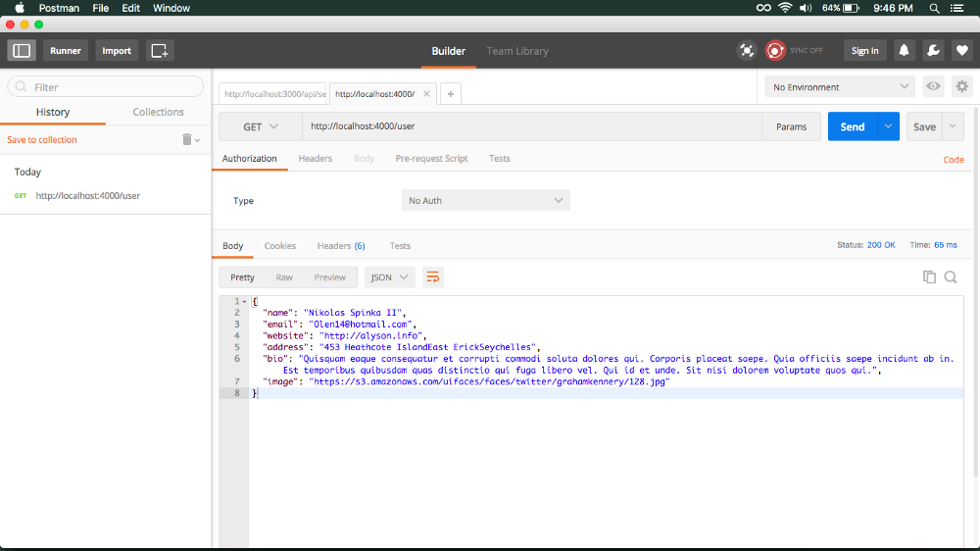Toggle line wrapping in the response view

click(432, 277)
